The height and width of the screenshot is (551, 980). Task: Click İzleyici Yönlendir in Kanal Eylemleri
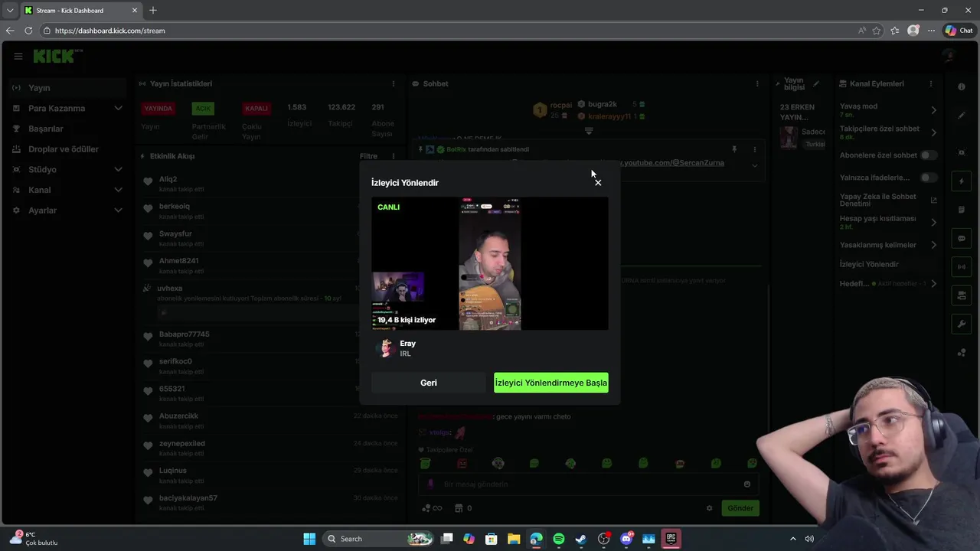869,264
